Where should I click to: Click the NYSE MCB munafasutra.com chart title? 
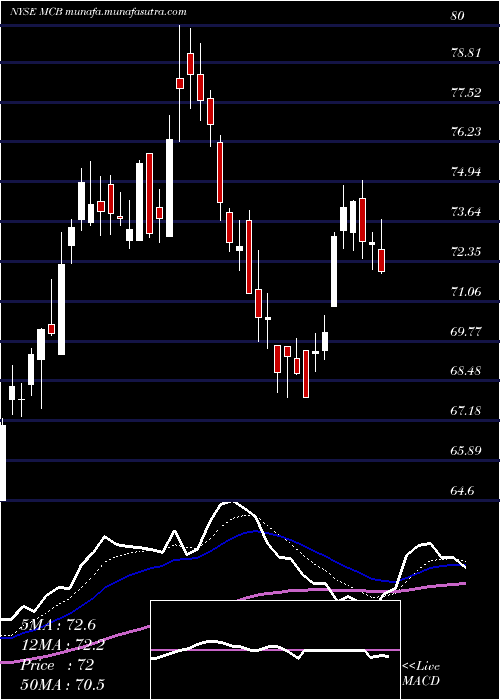[x=98, y=12]
